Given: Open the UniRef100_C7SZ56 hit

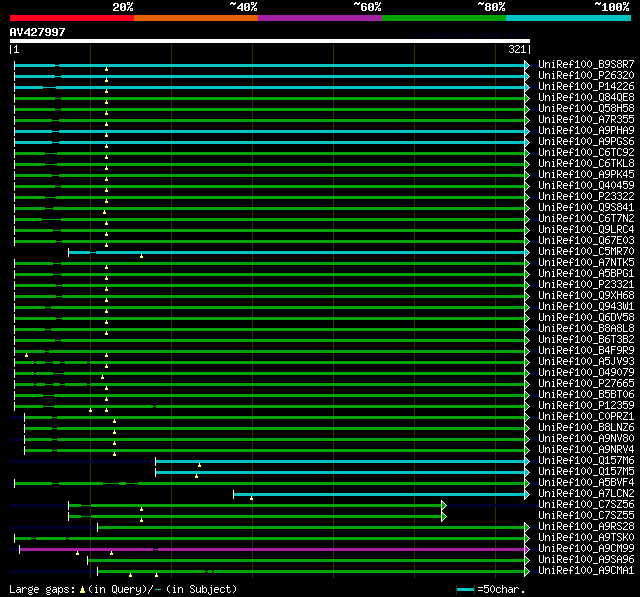Looking at the screenshot, I should coord(586,504).
